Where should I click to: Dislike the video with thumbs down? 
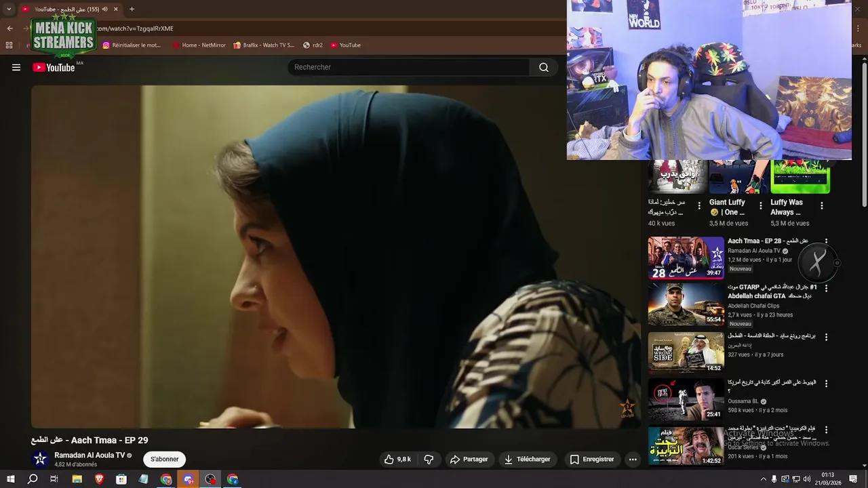429,459
